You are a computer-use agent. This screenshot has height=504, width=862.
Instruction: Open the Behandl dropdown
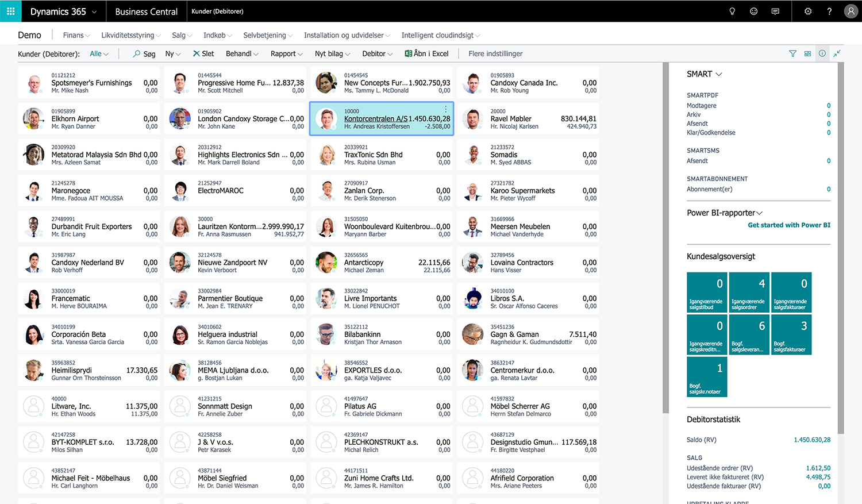click(x=242, y=53)
